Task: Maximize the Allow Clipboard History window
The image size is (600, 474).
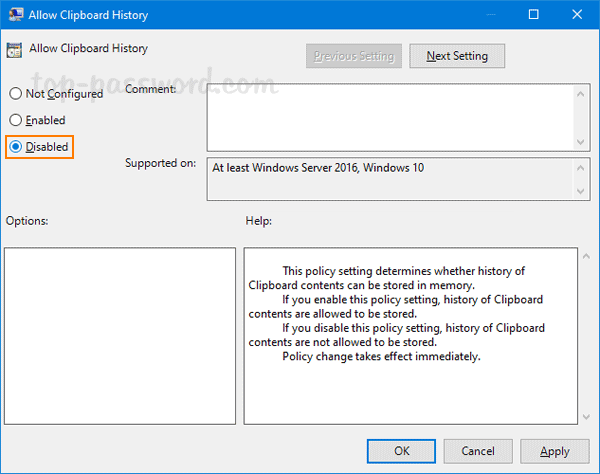Action: 533,15
